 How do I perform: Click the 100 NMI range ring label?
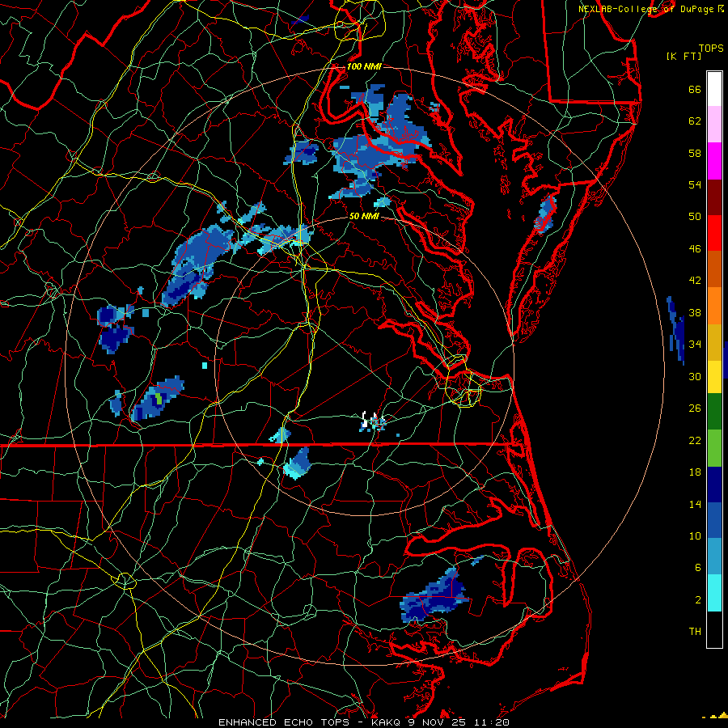tap(364, 66)
